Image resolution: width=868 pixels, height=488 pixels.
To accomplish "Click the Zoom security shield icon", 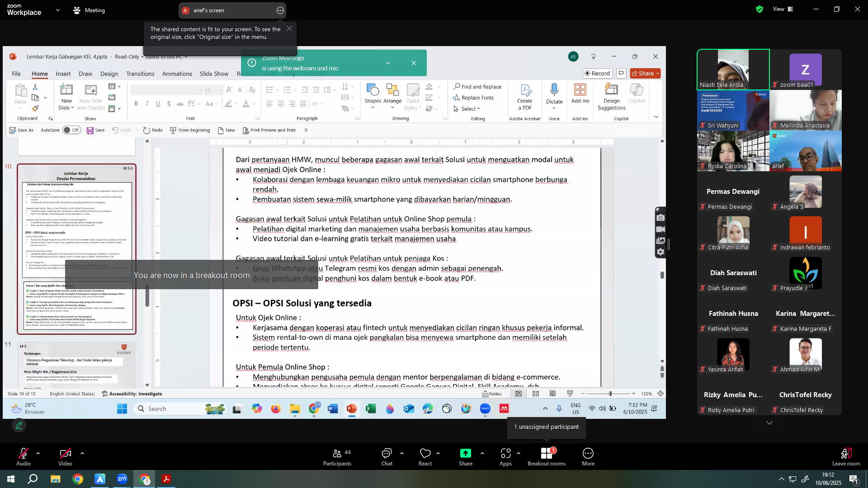I will click(759, 9).
